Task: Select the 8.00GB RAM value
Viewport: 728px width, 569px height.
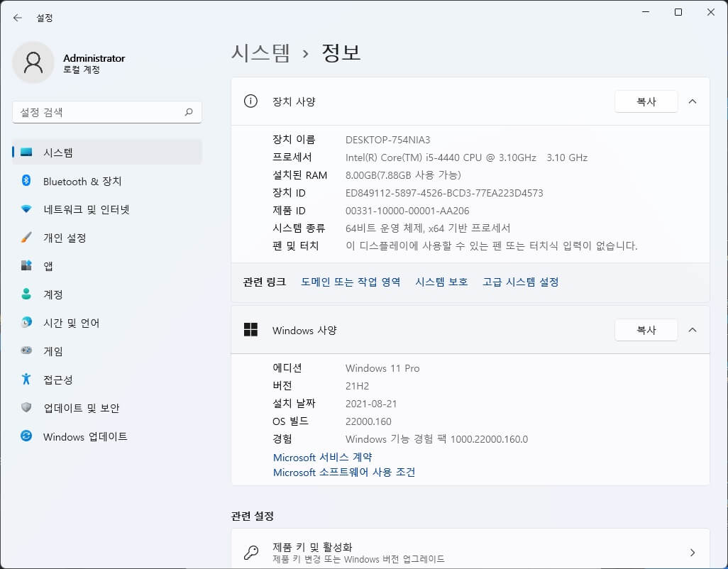Action: 403,175
